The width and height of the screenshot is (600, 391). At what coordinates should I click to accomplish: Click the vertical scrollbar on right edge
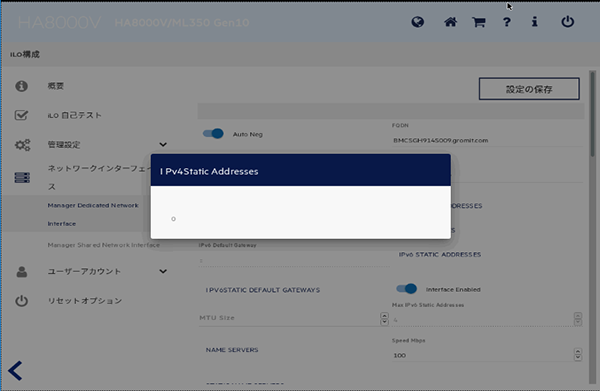click(x=592, y=226)
